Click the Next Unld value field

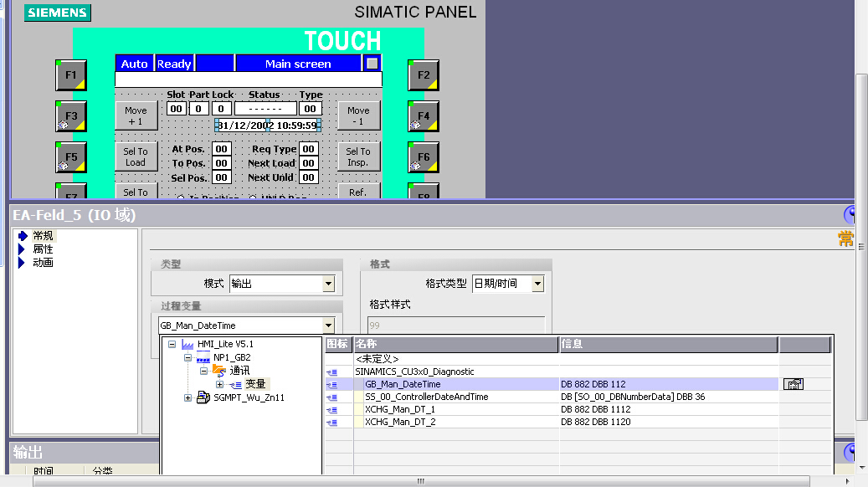[308, 177]
